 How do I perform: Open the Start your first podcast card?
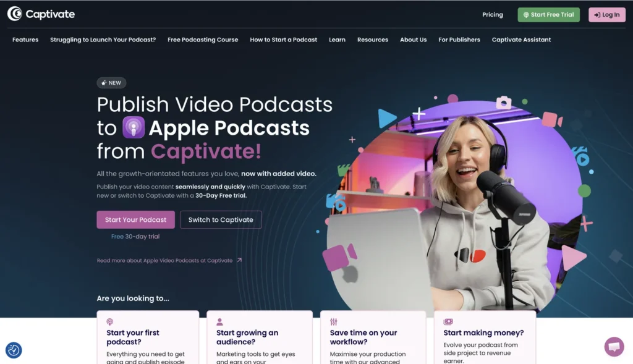(148, 337)
